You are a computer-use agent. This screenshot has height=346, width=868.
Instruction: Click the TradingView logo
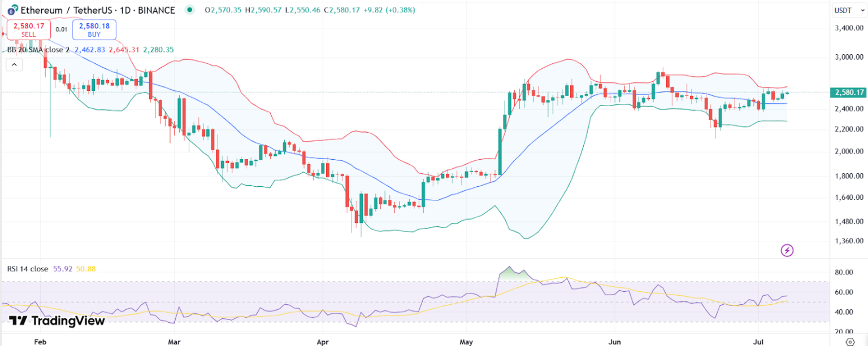click(57, 321)
